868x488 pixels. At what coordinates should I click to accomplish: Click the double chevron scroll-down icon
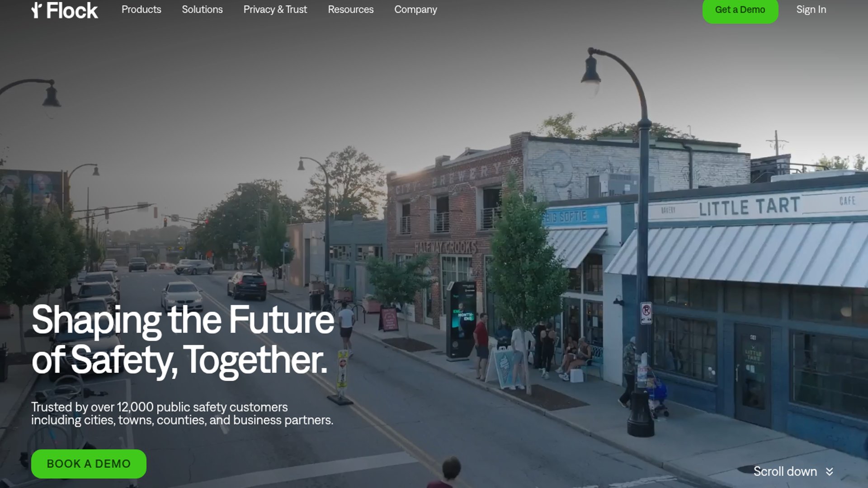[829, 472]
